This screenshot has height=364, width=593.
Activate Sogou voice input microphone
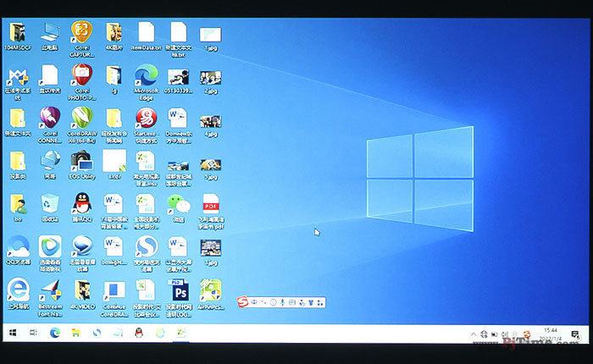point(282,302)
